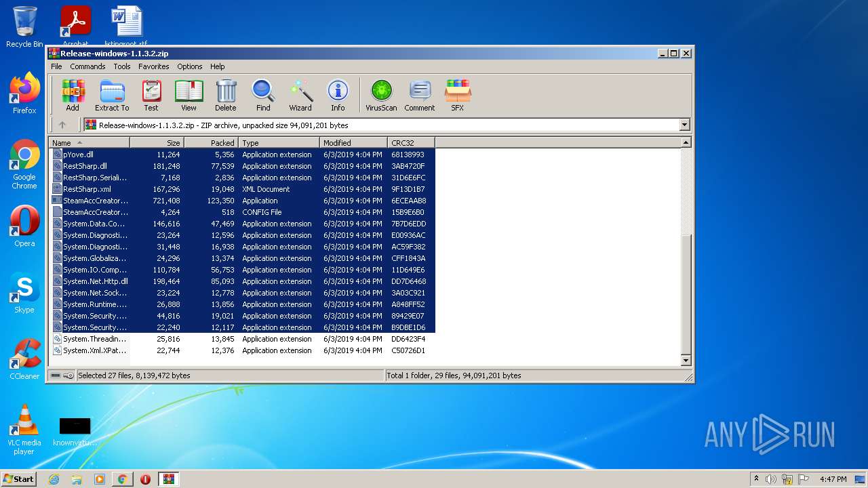868x488 pixels.
Task: Open the Find tool
Action: [263, 95]
